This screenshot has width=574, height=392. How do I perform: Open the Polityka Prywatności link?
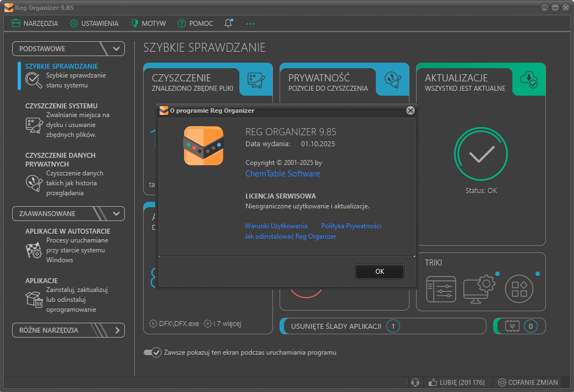[x=351, y=226]
